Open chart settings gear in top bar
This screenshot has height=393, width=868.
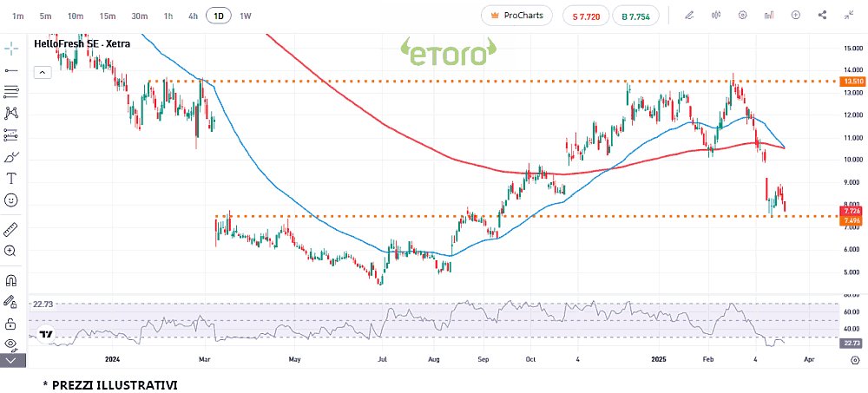pos(742,16)
